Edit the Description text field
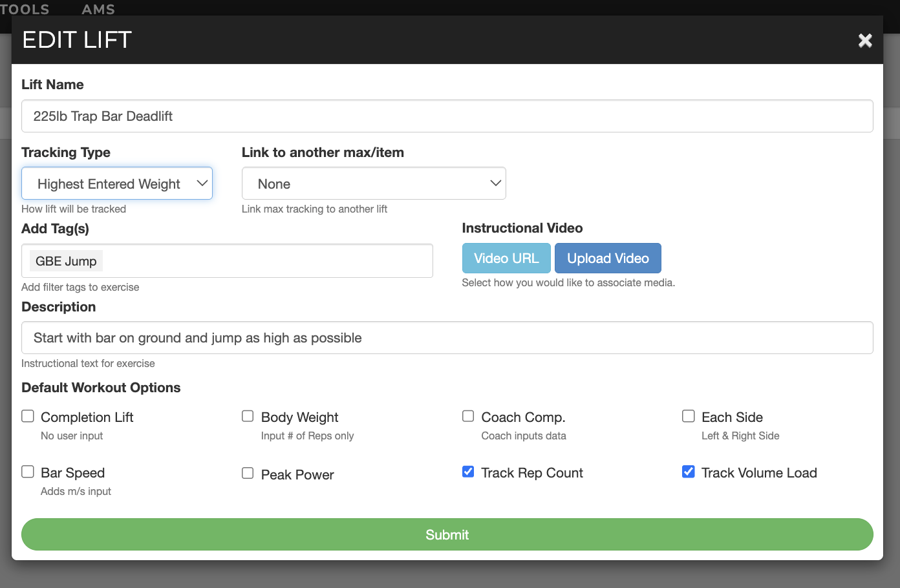 pyautogui.click(x=447, y=338)
